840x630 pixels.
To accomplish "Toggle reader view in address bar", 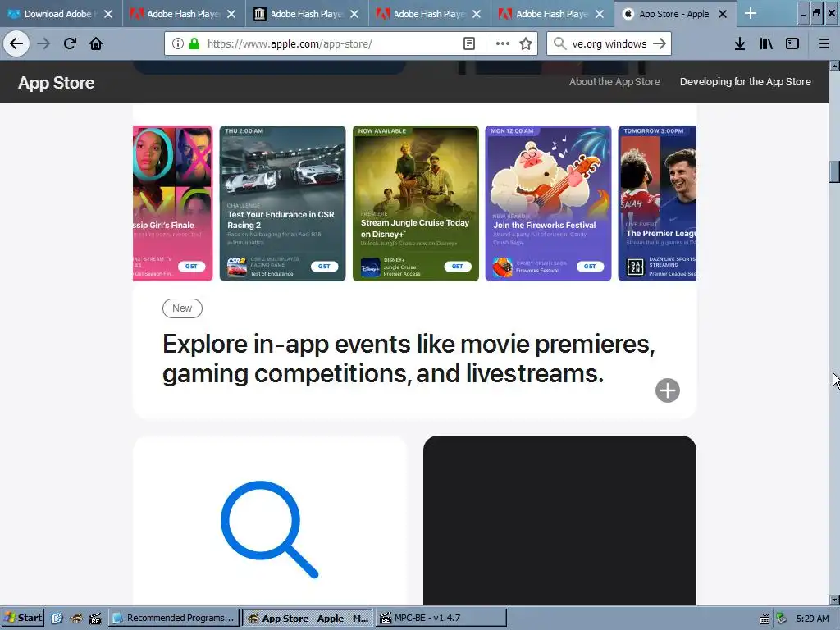I will coord(468,43).
